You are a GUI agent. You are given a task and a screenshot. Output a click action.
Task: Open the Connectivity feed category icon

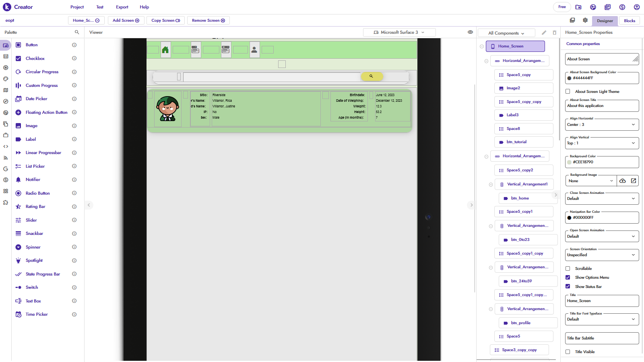(6, 158)
